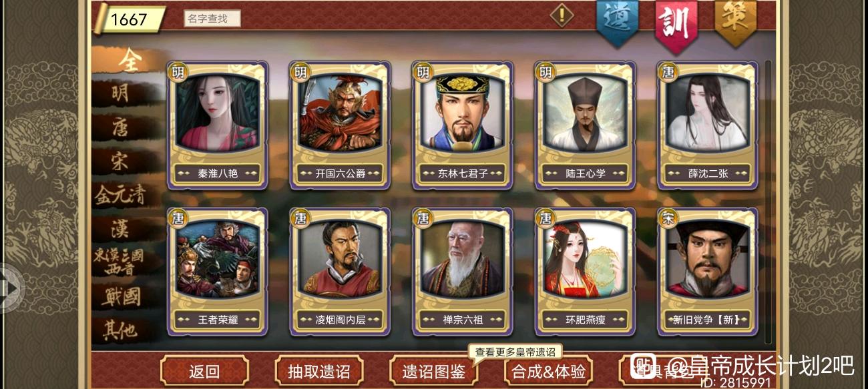
Task: Open the 开国六公爵 card
Action: tap(340, 125)
